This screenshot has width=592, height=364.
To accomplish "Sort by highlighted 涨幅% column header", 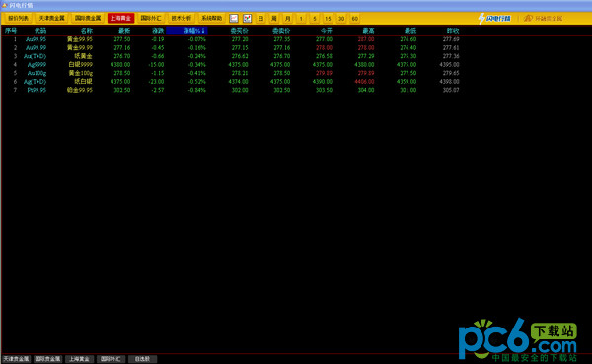I will click(186, 31).
